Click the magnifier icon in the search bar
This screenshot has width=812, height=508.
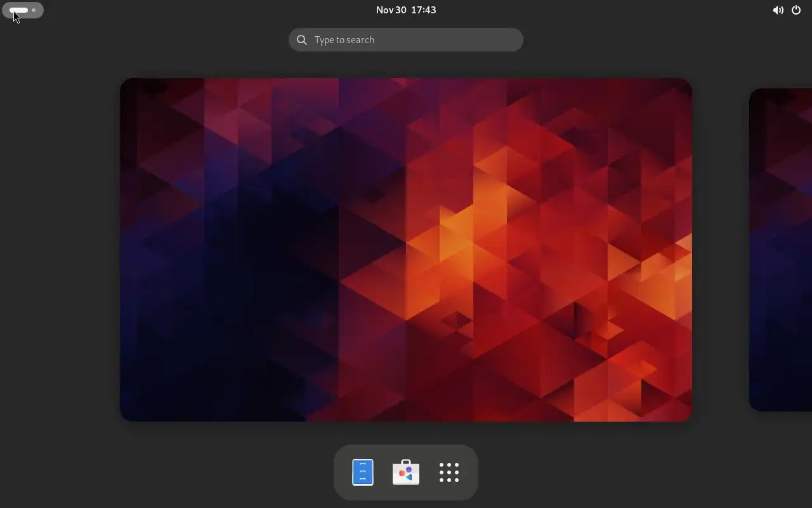tap(302, 40)
